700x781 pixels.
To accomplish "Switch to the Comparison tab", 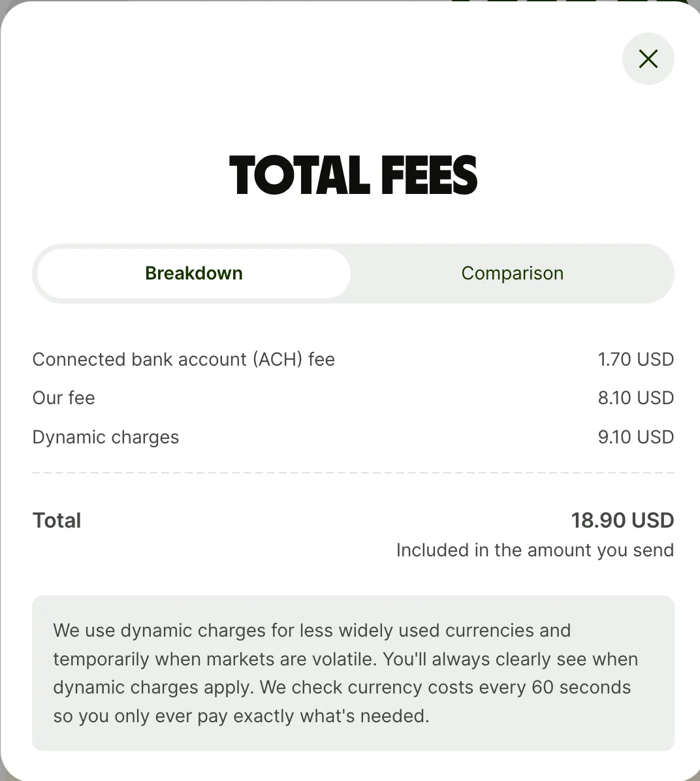I will [x=512, y=273].
